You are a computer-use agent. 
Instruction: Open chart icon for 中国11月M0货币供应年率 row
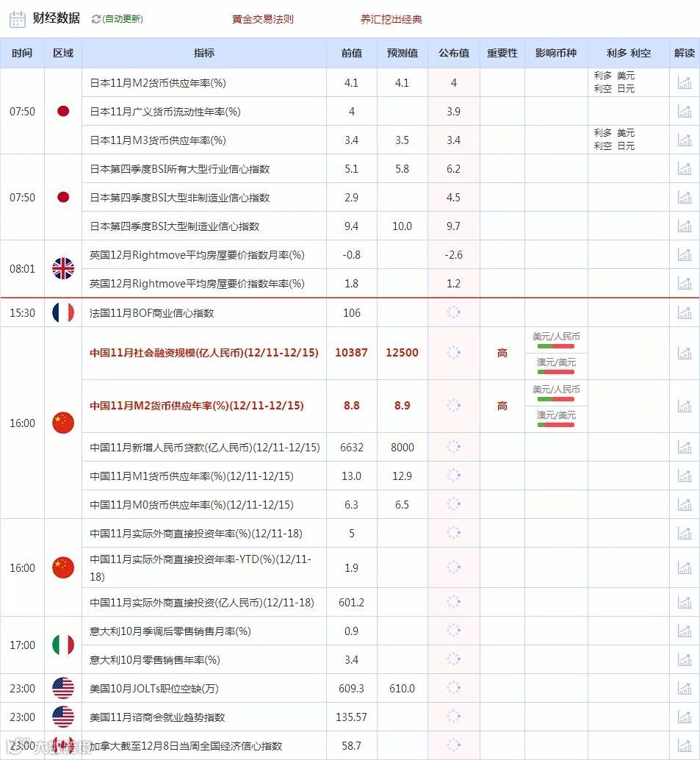point(684,504)
